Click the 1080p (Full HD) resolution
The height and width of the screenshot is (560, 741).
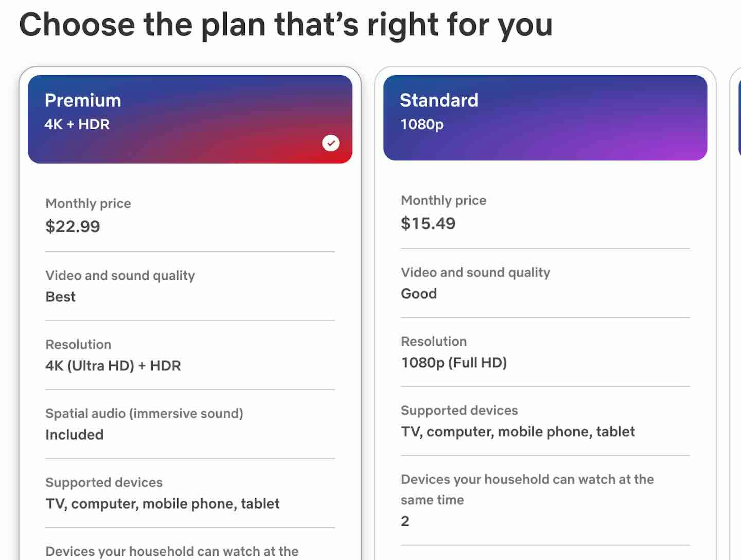pyautogui.click(x=454, y=363)
